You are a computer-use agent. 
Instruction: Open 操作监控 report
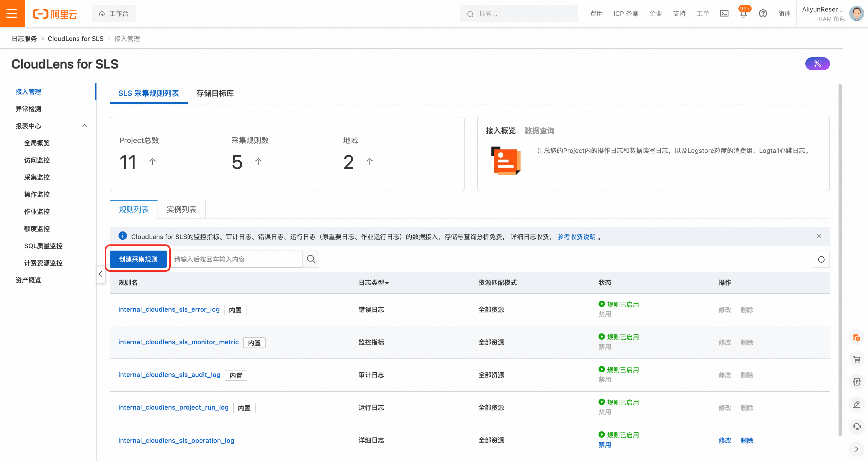click(37, 194)
